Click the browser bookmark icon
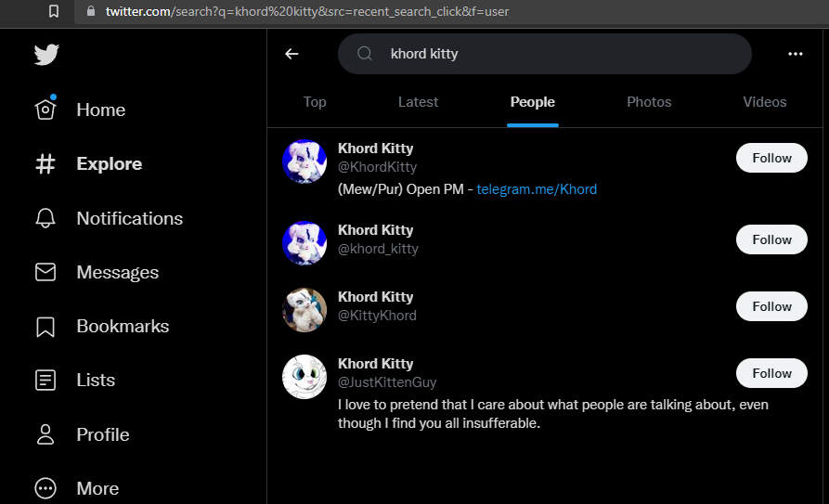This screenshot has width=829, height=504. coord(54,11)
